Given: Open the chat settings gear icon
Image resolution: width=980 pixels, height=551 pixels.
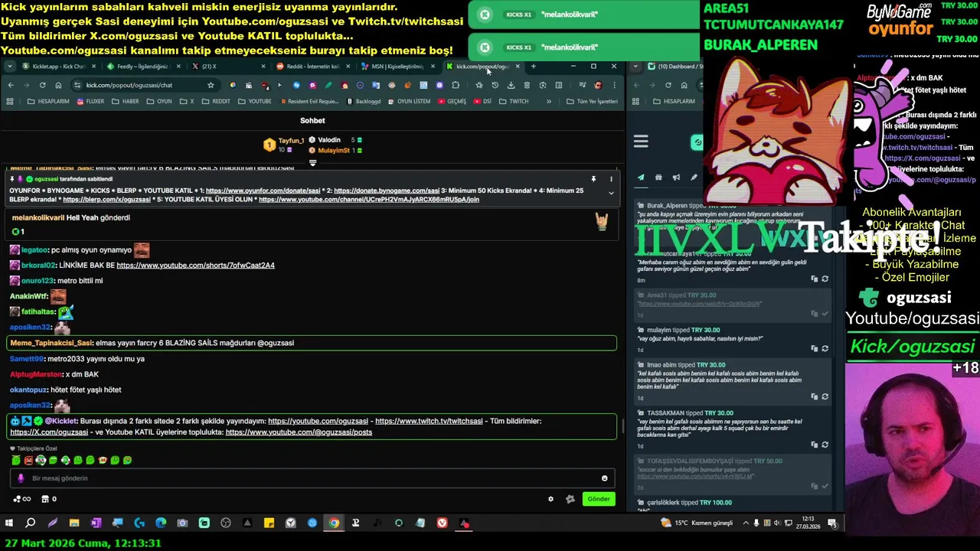Looking at the screenshot, I should pyautogui.click(x=550, y=499).
